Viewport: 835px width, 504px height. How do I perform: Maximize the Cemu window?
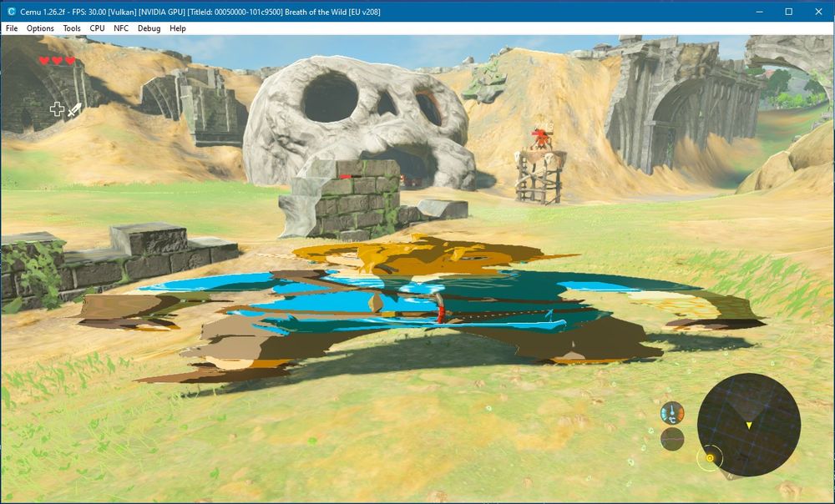[789, 12]
